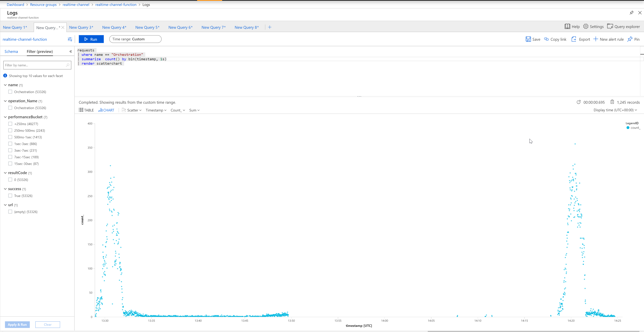Open the Display time UTC dropdown
The height and width of the screenshot is (332, 644).
[615, 110]
